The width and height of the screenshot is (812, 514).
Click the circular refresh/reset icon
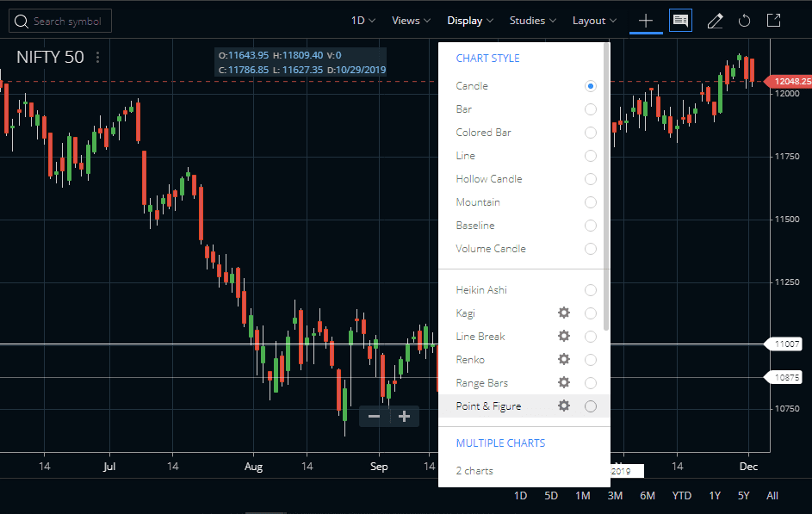coord(744,21)
